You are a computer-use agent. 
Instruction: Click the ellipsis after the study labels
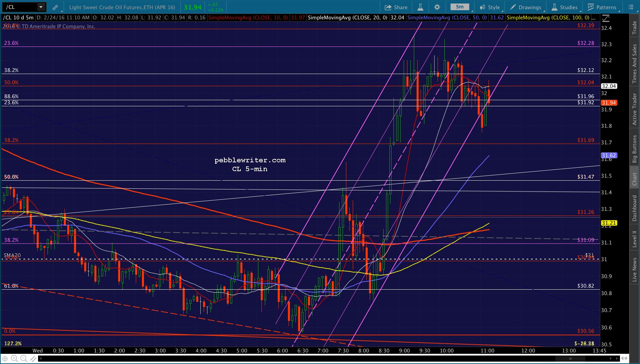(593, 18)
